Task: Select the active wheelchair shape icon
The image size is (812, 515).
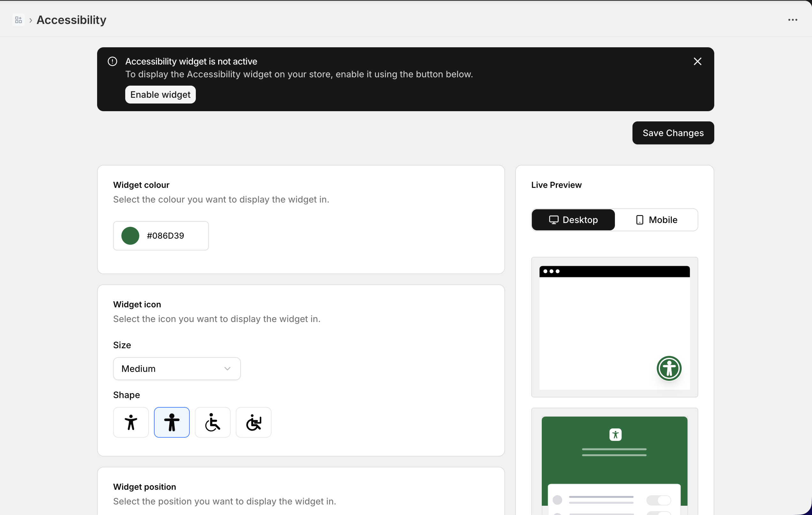Action: (x=253, y=422)
